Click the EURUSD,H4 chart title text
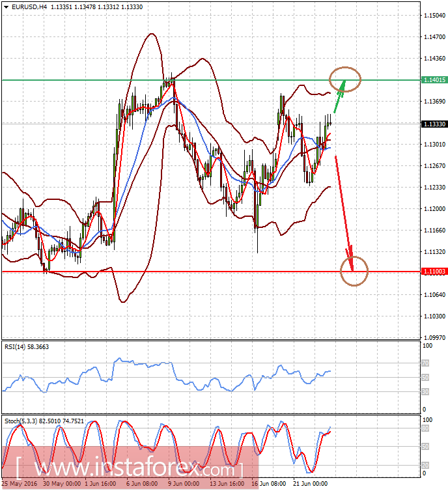 coord(29,7)
